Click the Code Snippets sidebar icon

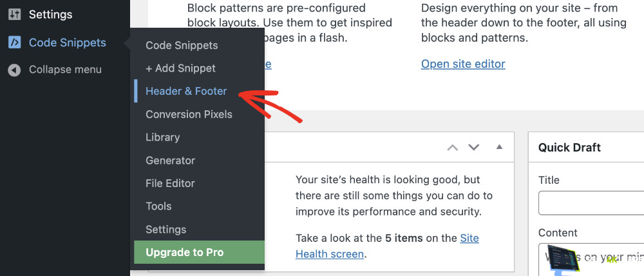[14, 43]
